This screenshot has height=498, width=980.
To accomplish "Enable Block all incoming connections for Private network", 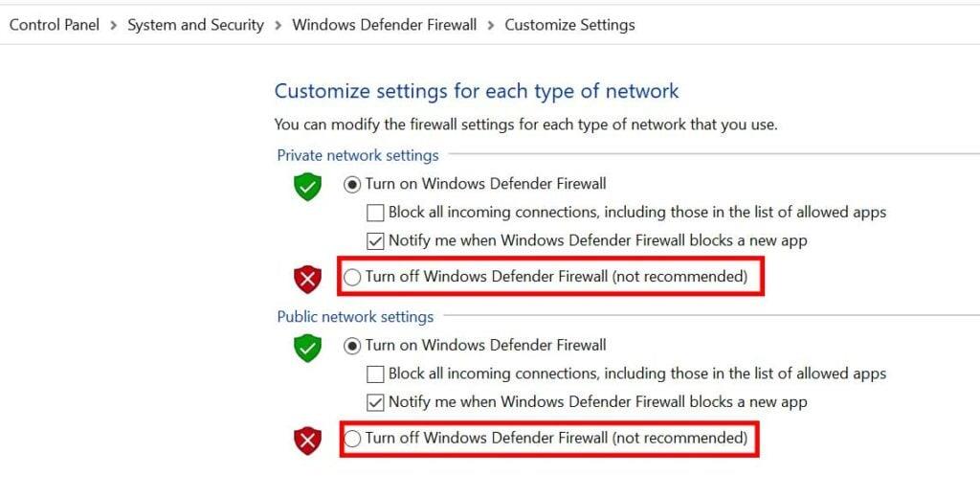I will click(375, 213).
